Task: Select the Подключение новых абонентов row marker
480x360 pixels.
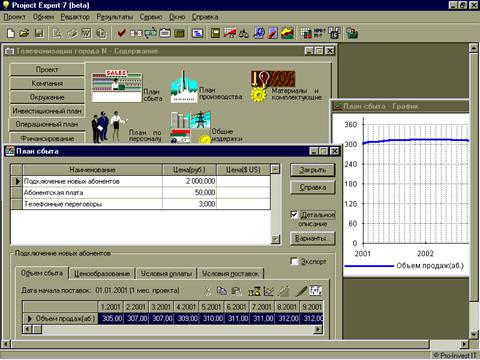Action: (x=17, y=181)
